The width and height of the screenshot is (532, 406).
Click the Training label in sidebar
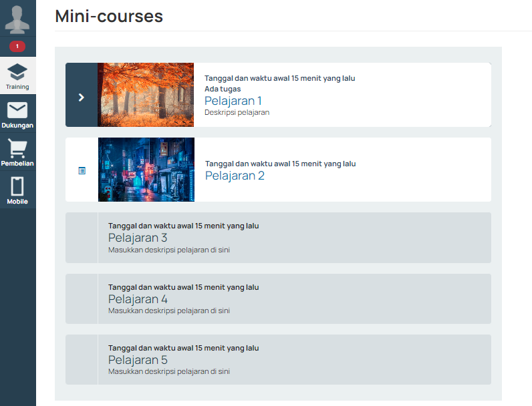click(17, 87)
